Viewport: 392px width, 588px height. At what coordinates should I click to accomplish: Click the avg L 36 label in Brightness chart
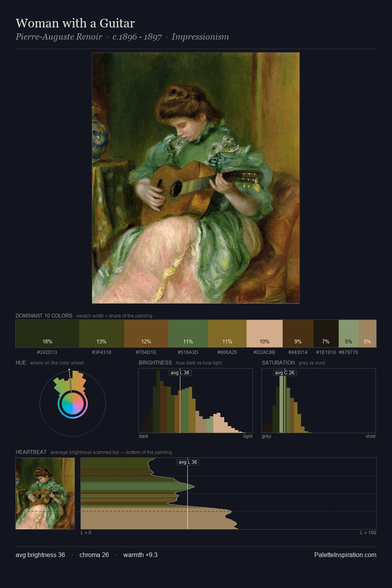(180, 373)
